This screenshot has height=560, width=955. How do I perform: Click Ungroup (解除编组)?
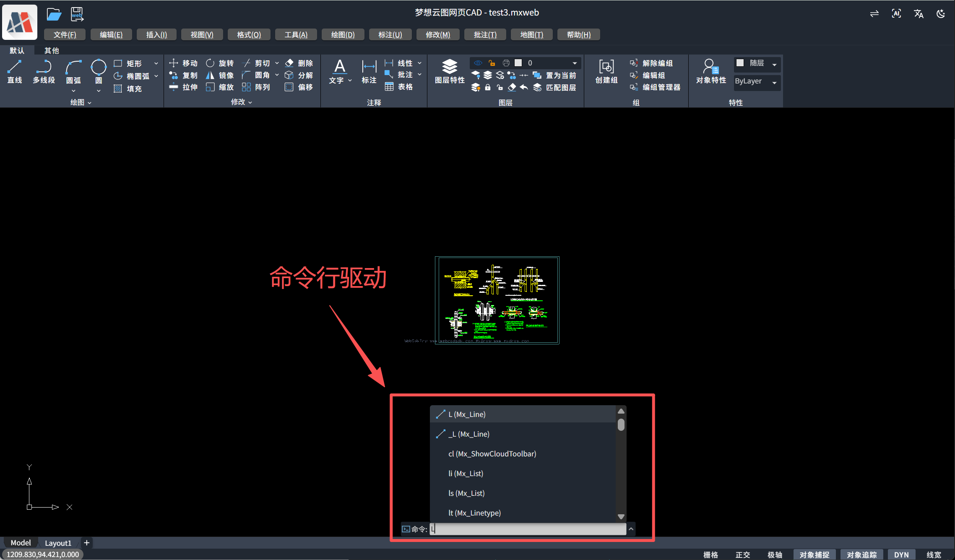point(651,63)
